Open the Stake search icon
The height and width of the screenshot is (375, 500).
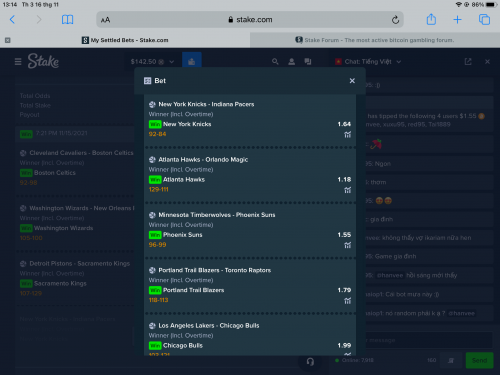275,62
